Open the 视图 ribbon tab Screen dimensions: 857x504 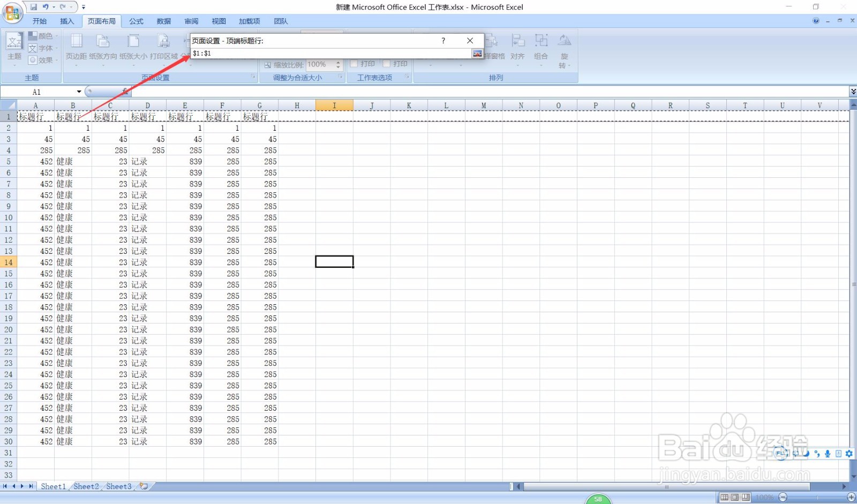[x=219, y=21]
